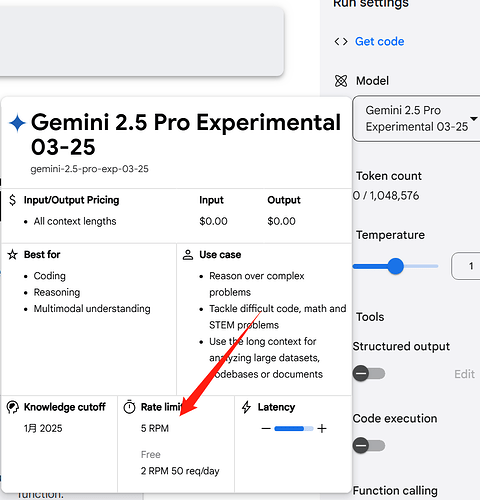480x500 pixels.
Task: Click the 5 RPM rate limit value
Action: point(155,428)
